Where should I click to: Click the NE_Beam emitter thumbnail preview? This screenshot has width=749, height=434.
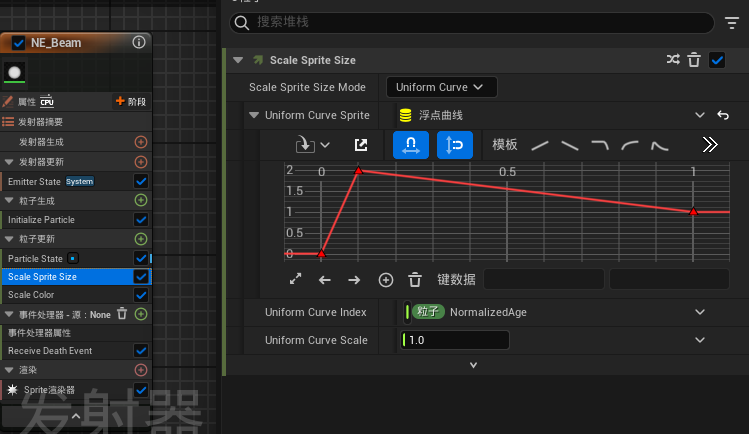click(x=14, y=72)
